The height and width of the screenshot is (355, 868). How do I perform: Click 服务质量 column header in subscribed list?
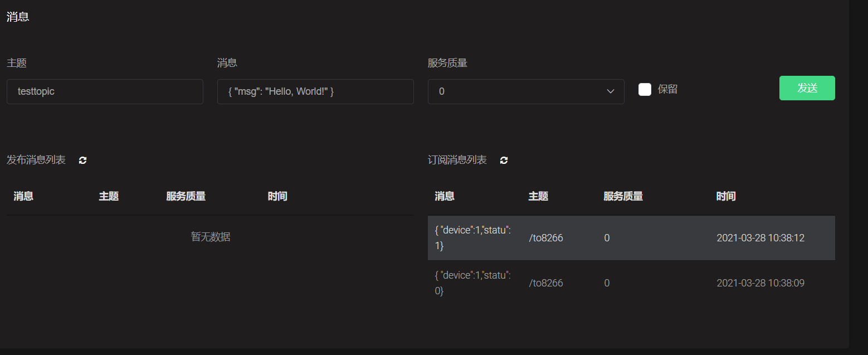coord(623,196)
